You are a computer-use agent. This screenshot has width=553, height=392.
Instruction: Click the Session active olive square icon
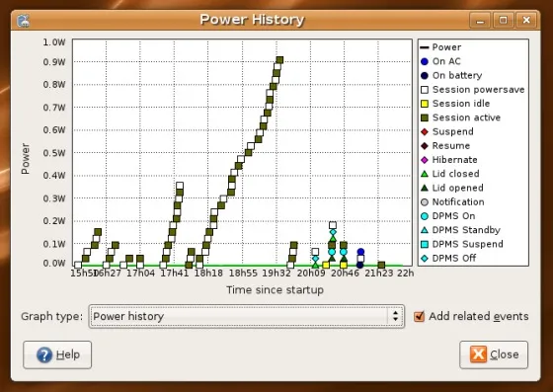point(425,118)
